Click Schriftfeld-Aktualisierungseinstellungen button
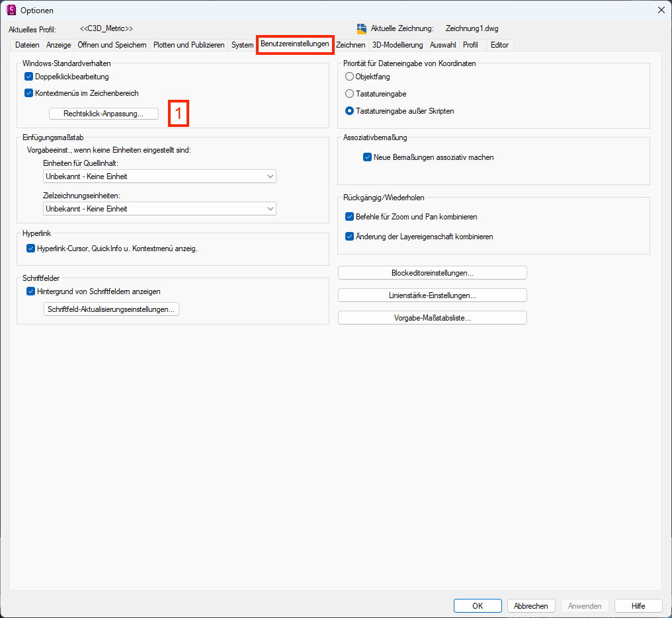This screenshot has width=672, height=618. pyautogui.click(x=111, y=309)
